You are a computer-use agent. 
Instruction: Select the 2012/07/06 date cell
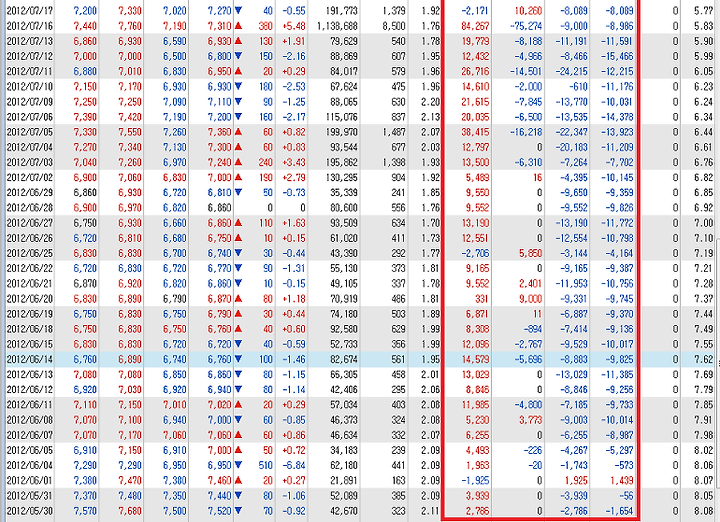pos(30,117)
